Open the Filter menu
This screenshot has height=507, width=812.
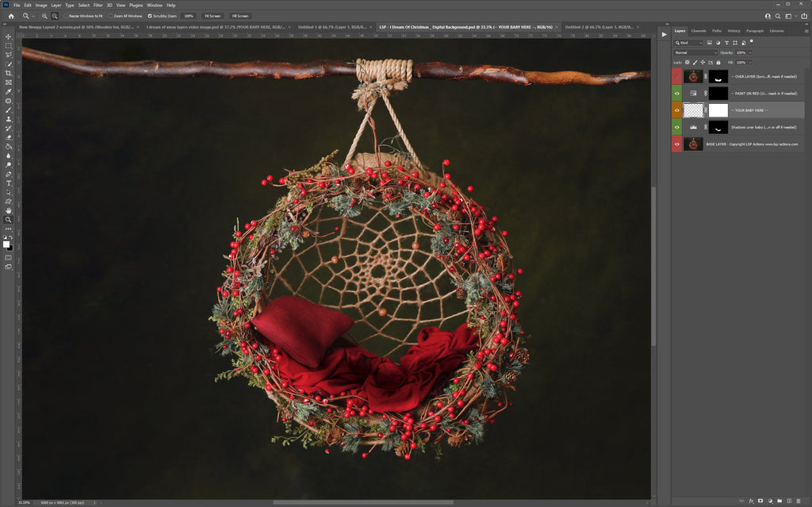coord(98,5)
